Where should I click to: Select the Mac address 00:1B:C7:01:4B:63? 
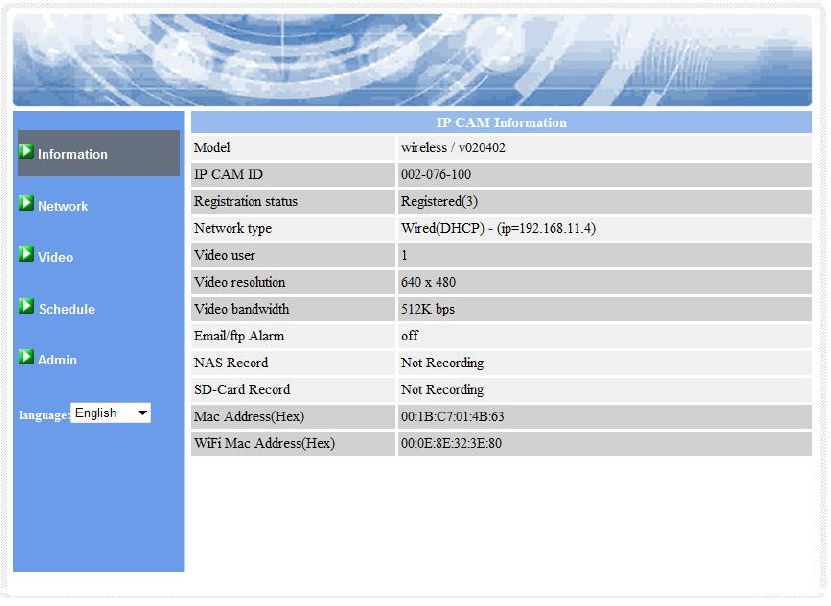click(x=453, y=417)
